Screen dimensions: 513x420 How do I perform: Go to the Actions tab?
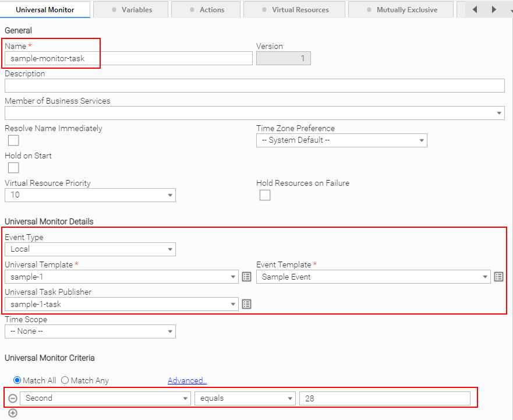coord(206,10)
